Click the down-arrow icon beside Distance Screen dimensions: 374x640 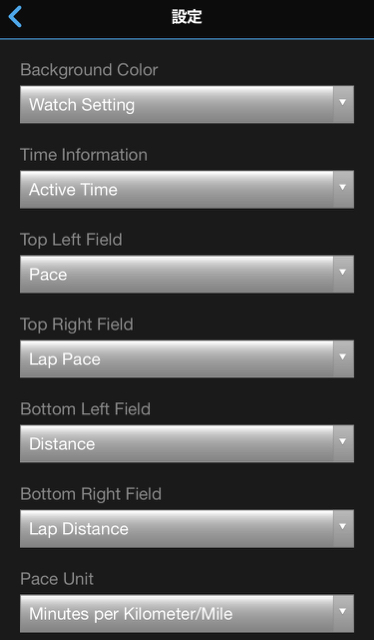pos(343,441)
